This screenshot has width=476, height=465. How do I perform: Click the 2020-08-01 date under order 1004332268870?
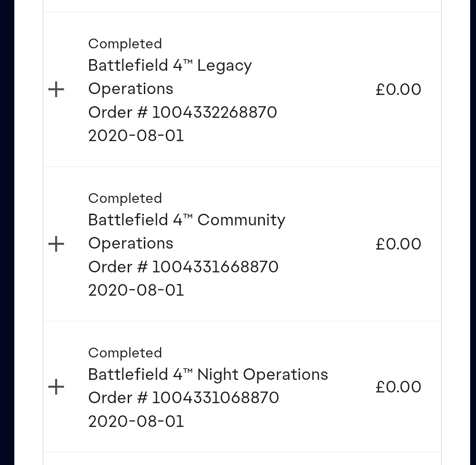[x=136, y=136]
